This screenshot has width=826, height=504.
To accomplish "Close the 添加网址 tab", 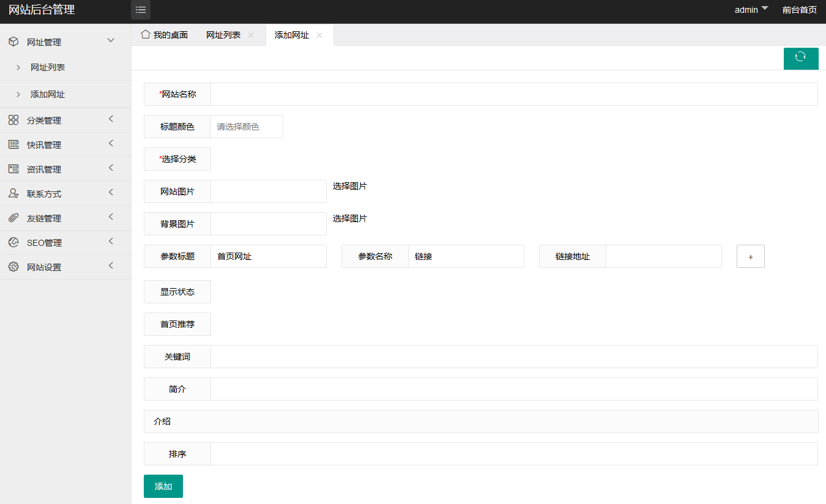I will 319,35.
